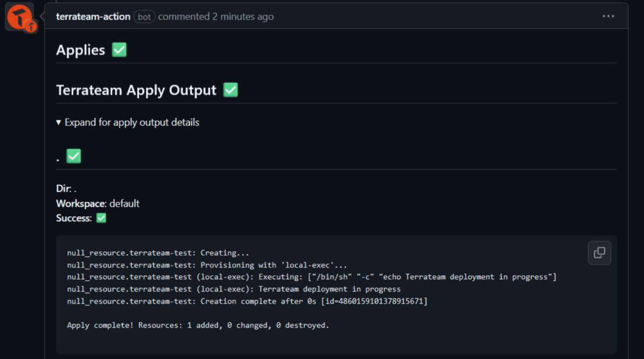
Task: Click the 'Executing: ["/bin/sh" "-c"' log line
Action: [312, 277]
